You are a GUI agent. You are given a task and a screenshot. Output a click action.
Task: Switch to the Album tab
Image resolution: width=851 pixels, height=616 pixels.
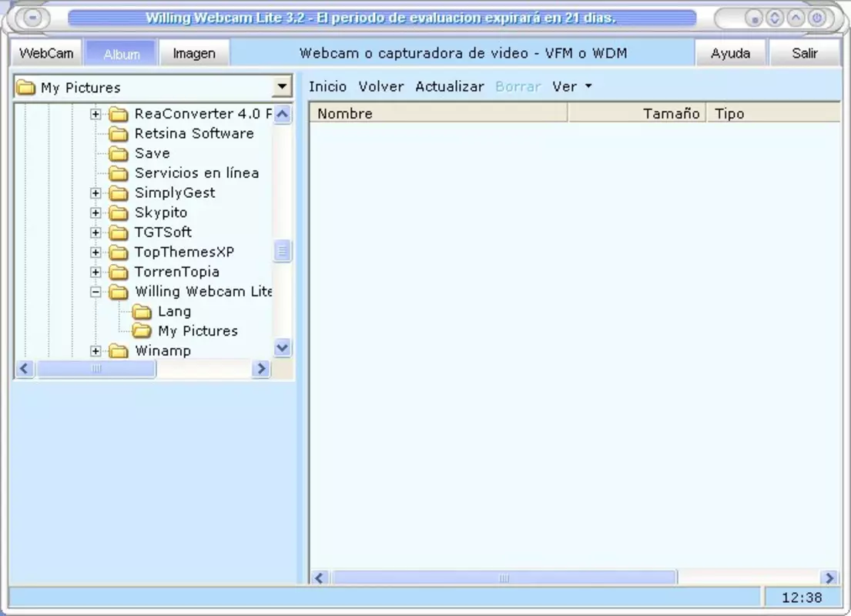(122, 53)
